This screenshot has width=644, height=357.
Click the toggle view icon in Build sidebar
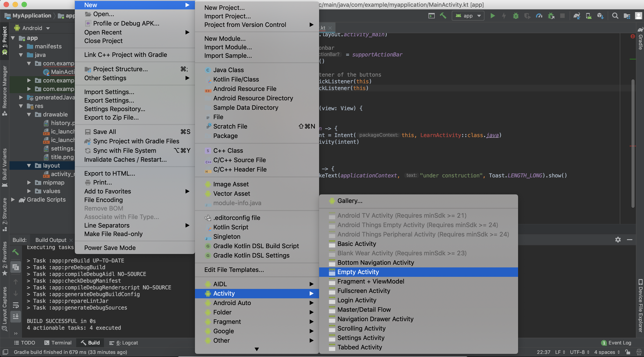point(15,267)
